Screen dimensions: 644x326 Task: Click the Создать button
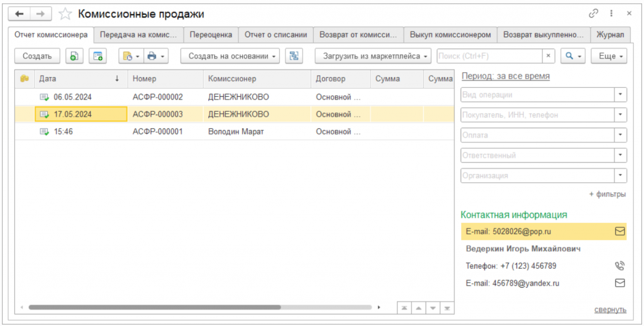(x=37, y=56)
